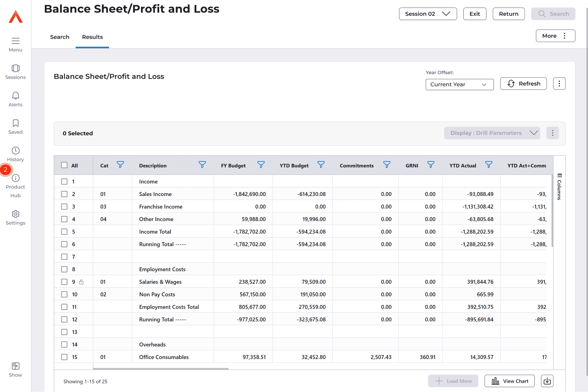Select the Sales Income row checkbox
The image size is (588, 392).
pos(64,194)
